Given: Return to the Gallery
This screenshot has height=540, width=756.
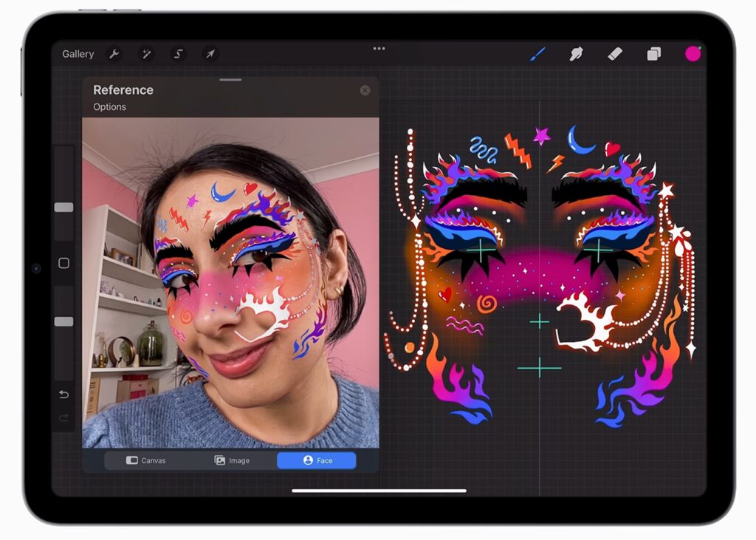Looking at the screenshot, I should click(x=78, y=54).
